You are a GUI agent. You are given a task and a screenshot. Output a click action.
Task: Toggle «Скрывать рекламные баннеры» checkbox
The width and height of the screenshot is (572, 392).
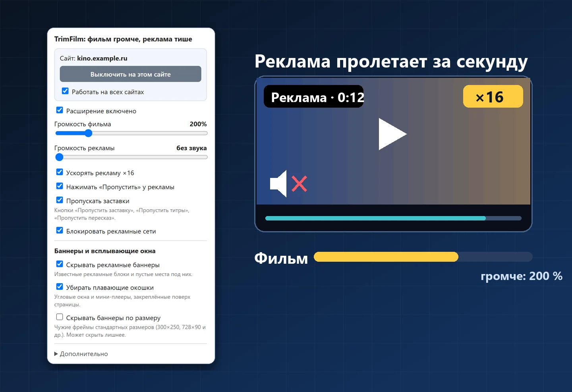coord(60,264)
